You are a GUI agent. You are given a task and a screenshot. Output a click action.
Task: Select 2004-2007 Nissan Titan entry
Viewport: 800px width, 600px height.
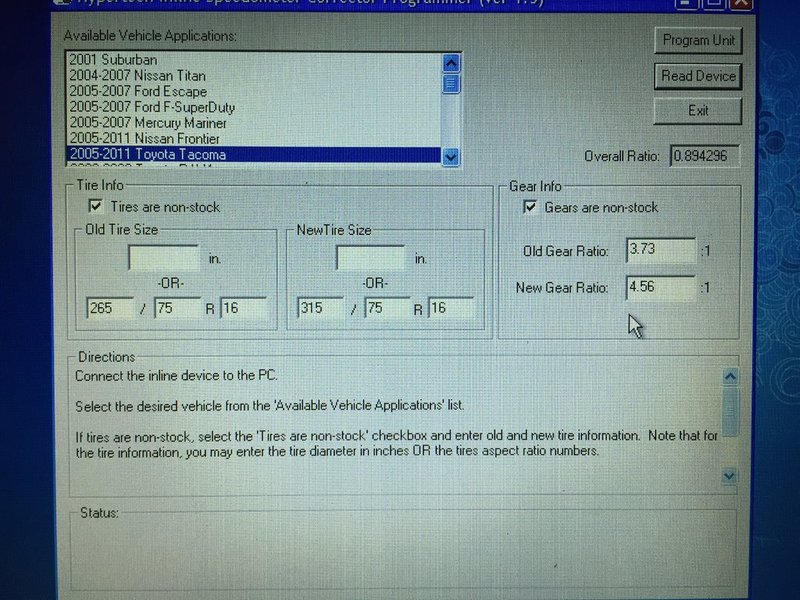click(254, 76)
